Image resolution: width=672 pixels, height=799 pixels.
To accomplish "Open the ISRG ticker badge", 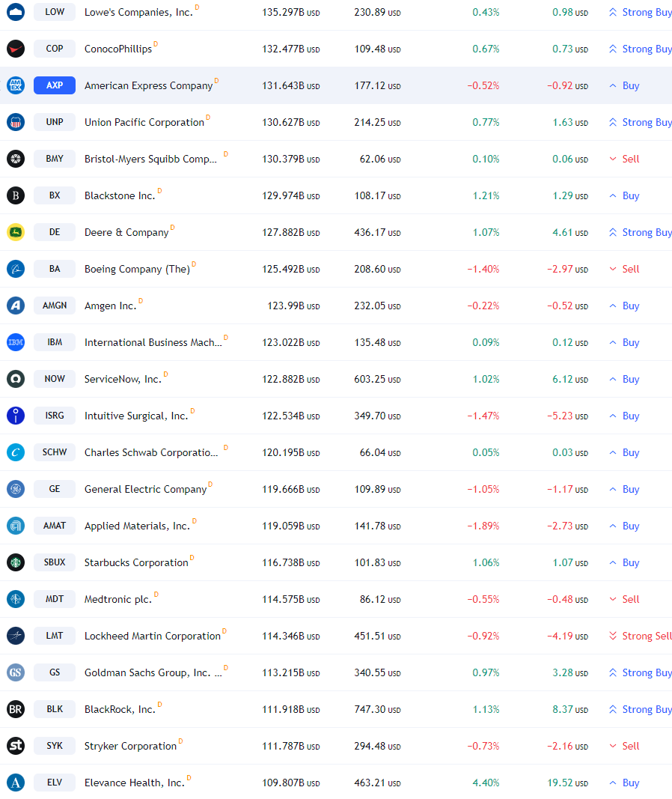I will click(x=55, y=416).
